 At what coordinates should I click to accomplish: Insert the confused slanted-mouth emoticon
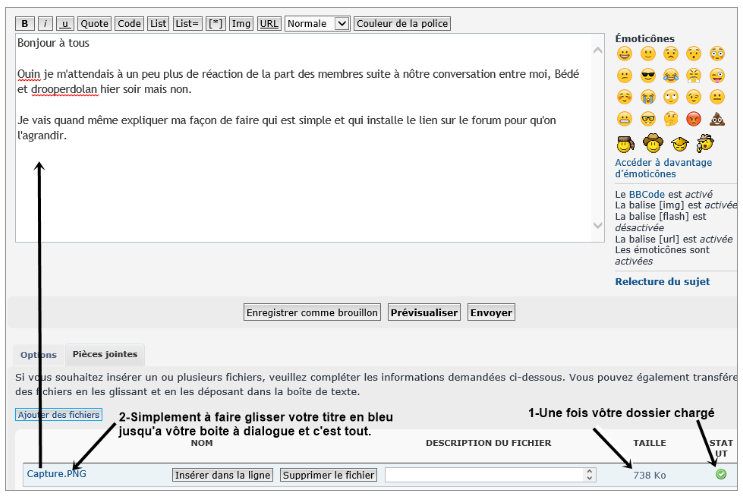coord(624,76)
